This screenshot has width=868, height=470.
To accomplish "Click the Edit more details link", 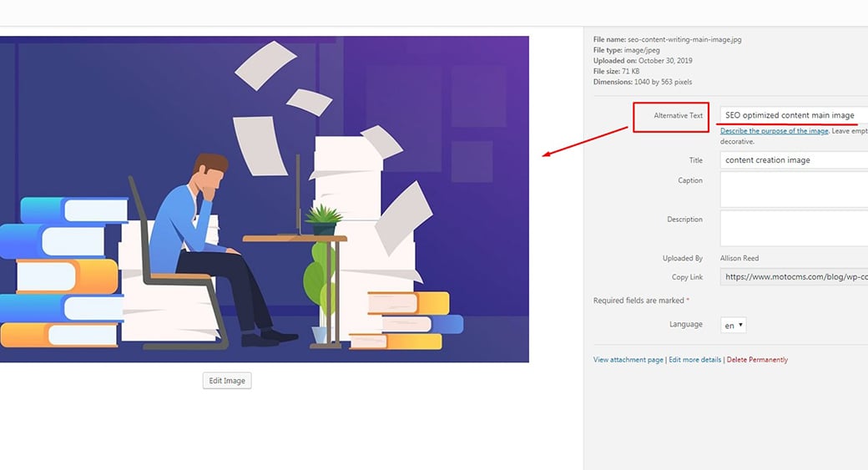I will point(694,360).
